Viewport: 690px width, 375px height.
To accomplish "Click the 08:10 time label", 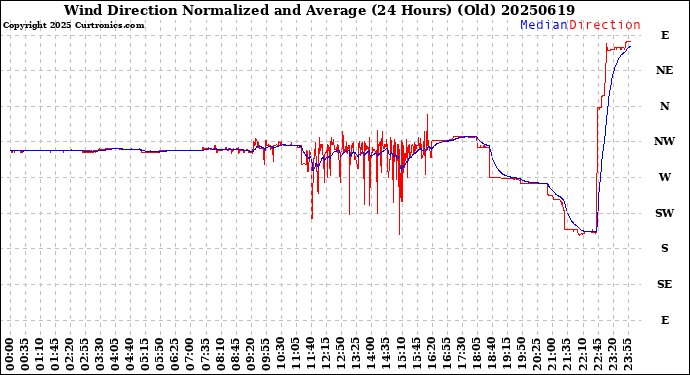I will pos(220,354).
